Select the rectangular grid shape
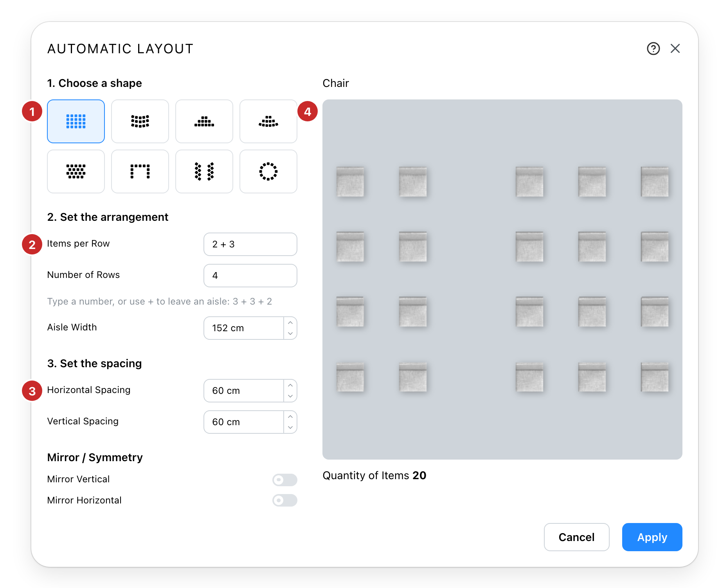Screen dimensions: 720x588 pyautogui.click(x=76, y=121)
